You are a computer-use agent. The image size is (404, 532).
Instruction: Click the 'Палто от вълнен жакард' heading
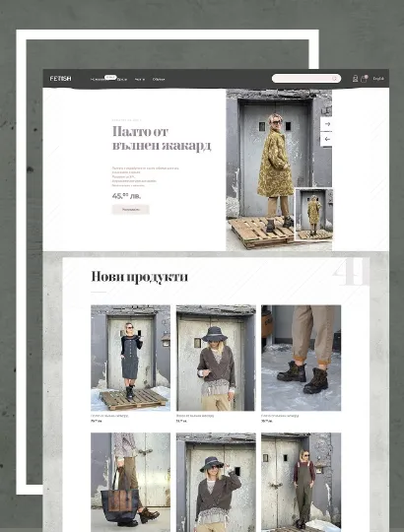162,139
